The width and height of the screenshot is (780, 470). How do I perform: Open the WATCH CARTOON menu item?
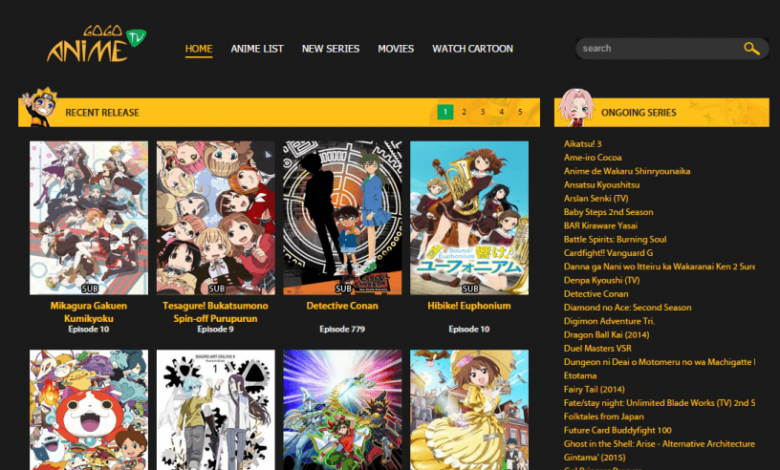[472, 49]
